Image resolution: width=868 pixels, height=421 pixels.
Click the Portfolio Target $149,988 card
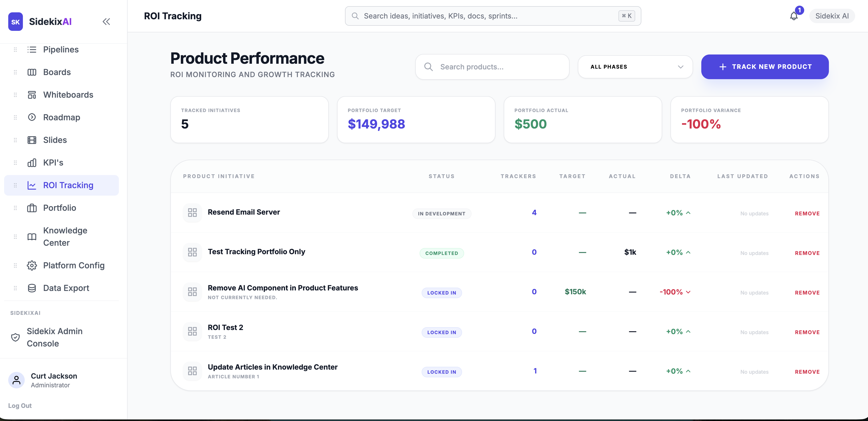(416, 120)
